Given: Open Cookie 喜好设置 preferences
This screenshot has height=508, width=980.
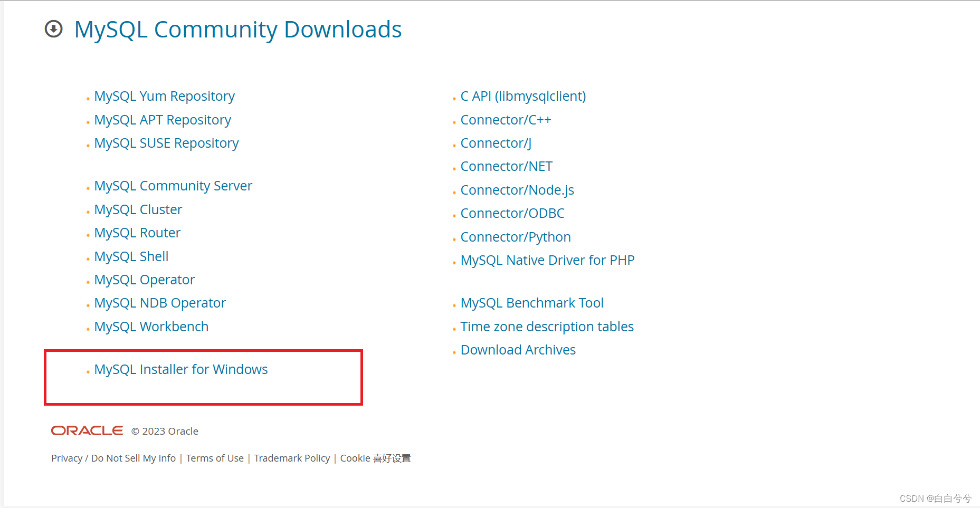Looking at the screenshot, I should pyautogui.click(x=375, y=458).
